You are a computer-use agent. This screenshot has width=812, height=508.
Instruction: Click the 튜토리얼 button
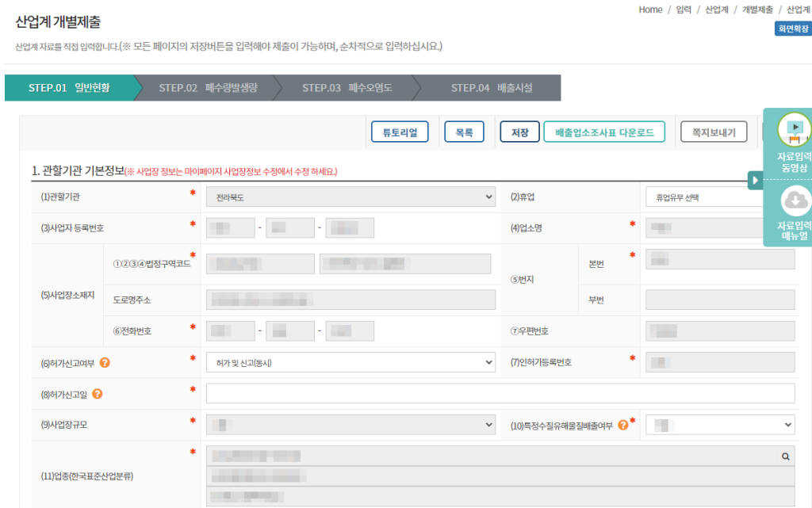(x=400, y=132)
